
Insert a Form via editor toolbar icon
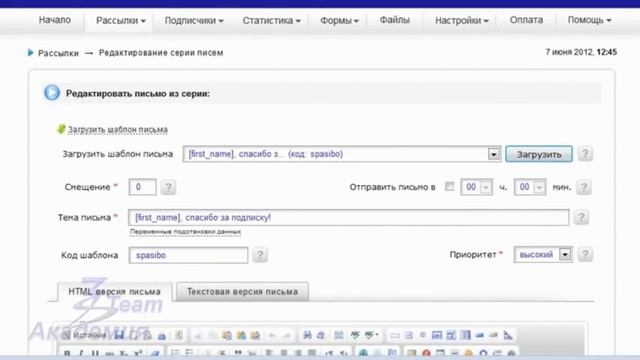click(x=394, y=336)
